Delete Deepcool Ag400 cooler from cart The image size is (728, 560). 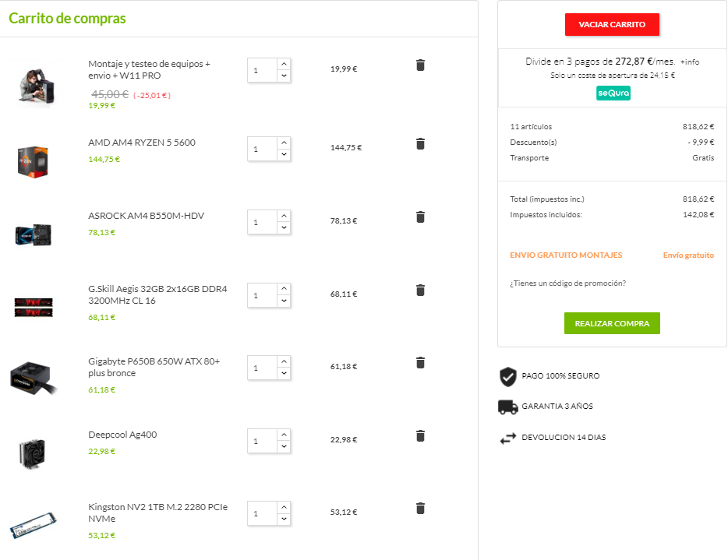420,436
